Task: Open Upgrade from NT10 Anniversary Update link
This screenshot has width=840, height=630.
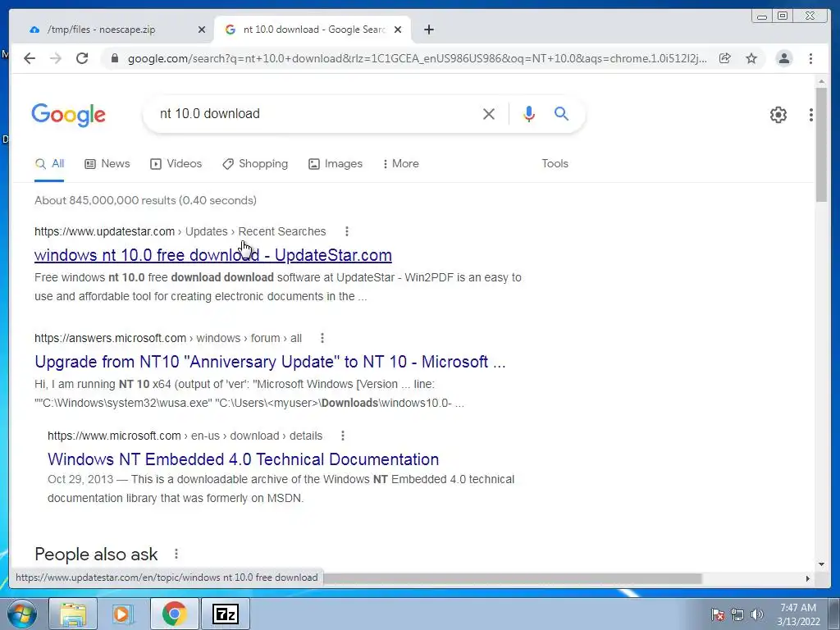Action: click(x=270, y=362)
